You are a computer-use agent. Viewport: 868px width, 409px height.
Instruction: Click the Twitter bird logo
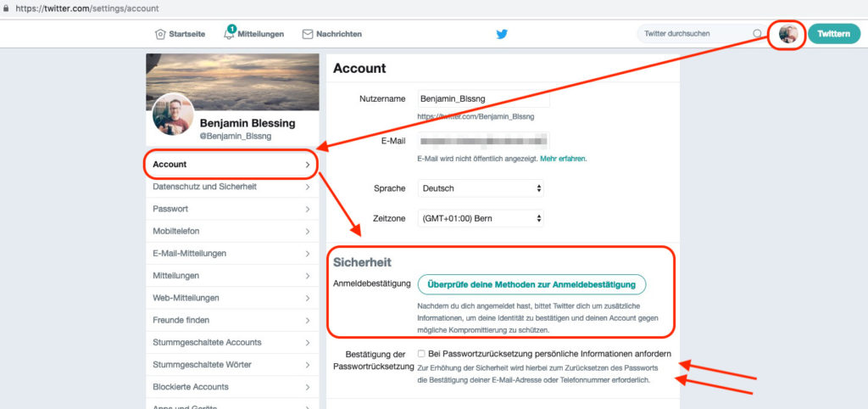tap(502, 34)
